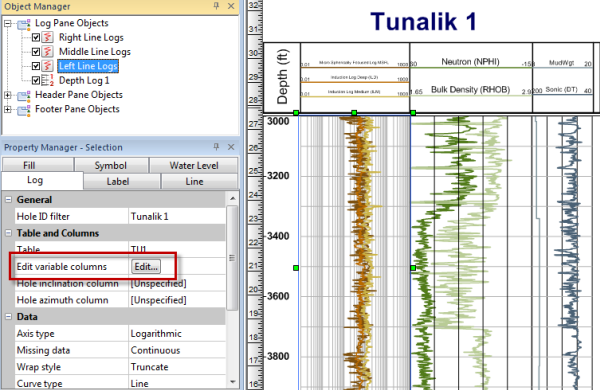Screen dimensions: 600x390
Task: Uncheck the Right Line Logs checkbox
Action: click(36, 38)
